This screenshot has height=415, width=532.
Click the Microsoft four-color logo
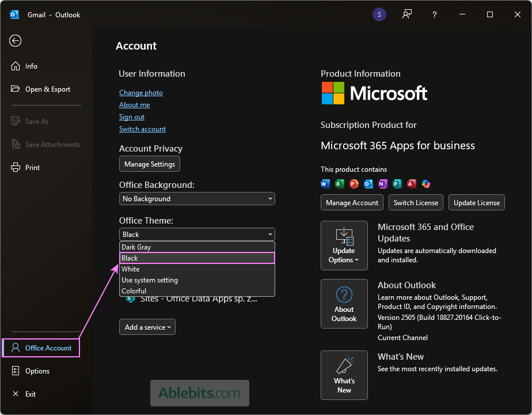[333, 93]
